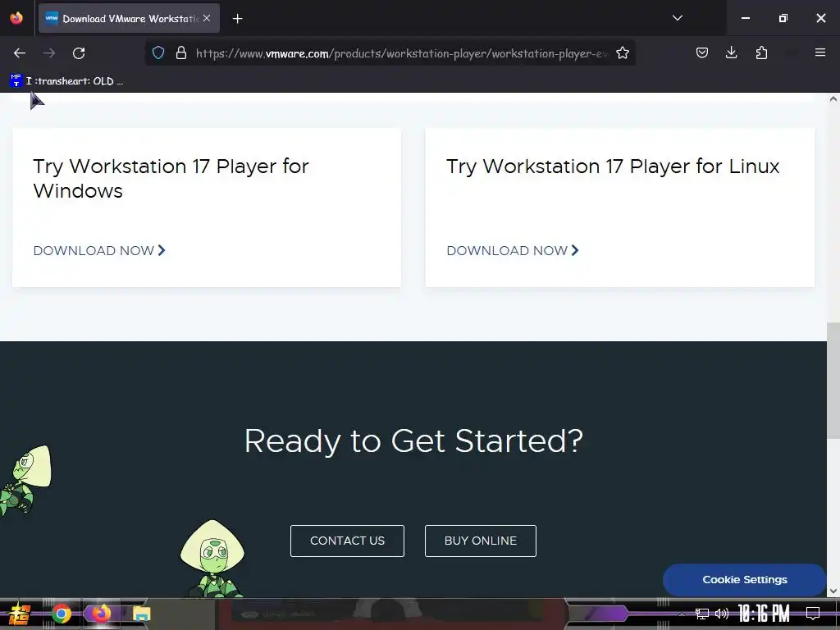Click the 'Ready to Get Started?' heading
840x630 pixels.
[413, 441]
